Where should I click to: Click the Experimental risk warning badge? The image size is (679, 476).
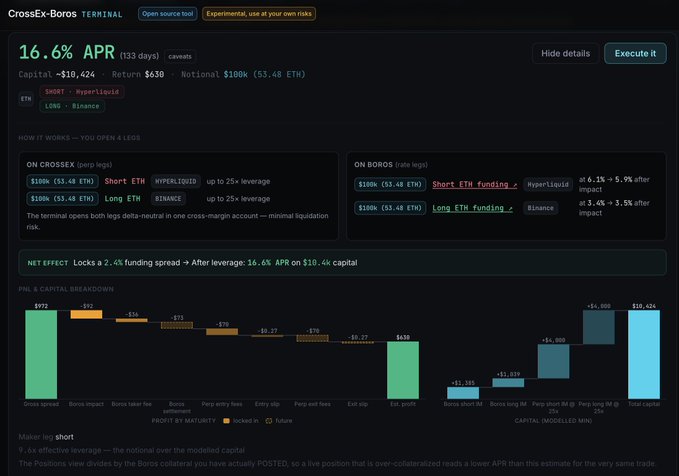[x=259, y=14]
